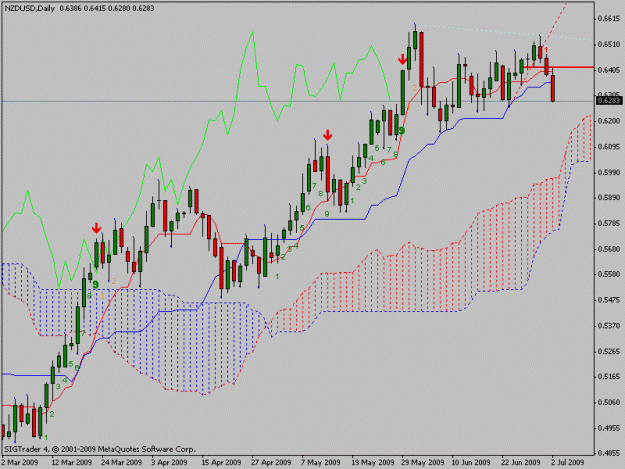Click the 0.4955 price axis label

click(x=609, y=428)
